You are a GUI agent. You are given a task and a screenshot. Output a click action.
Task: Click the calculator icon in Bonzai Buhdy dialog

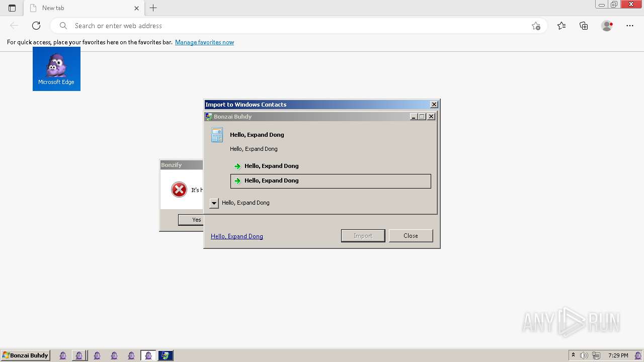tap(217, 135)
